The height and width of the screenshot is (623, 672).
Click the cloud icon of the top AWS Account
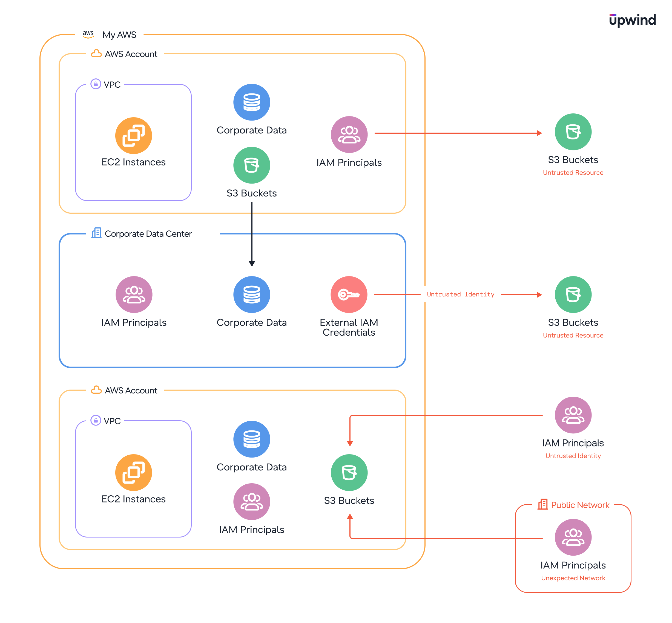point(96,54)
